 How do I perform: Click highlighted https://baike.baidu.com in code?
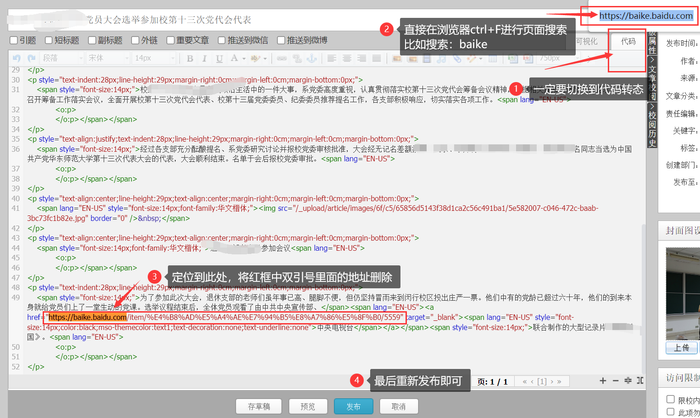[x=88, y=317]
